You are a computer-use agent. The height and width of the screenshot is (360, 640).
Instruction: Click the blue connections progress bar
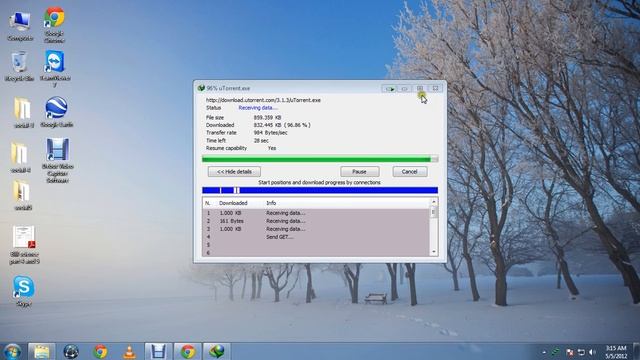tap(320, 190)
